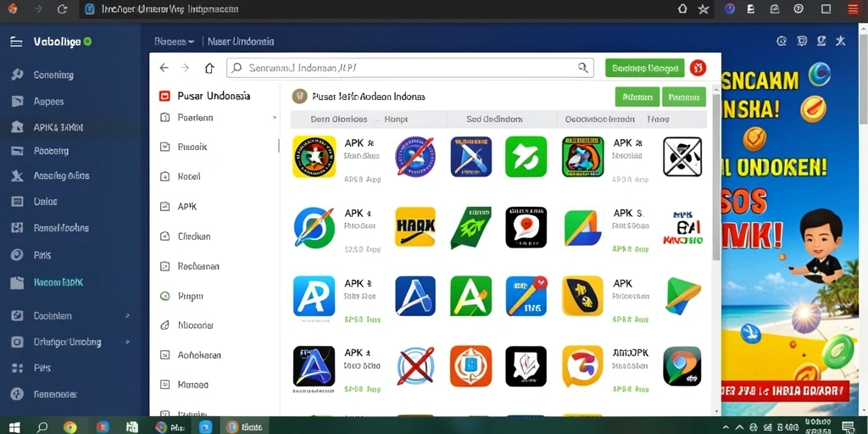The width and height of the screenshot is (868, 434).
Task: Open the blue app icon with crossed tools
Action: coord(470,157)
